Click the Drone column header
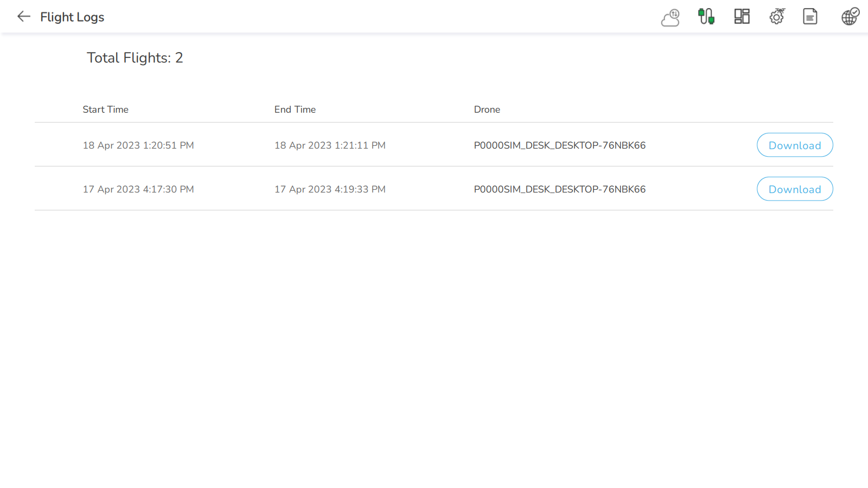 [x=487, y=110]
